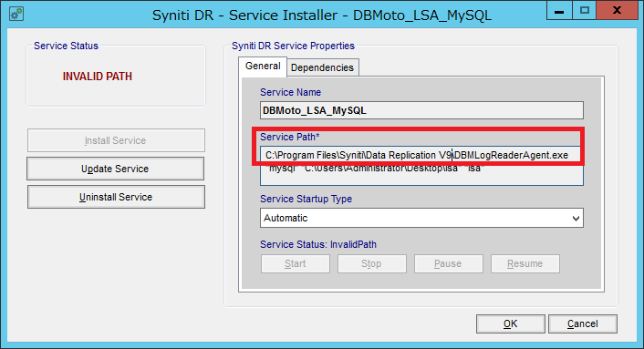Click the Service Installer title bar icon
The image size is (644, 349).
coord(16,14)
